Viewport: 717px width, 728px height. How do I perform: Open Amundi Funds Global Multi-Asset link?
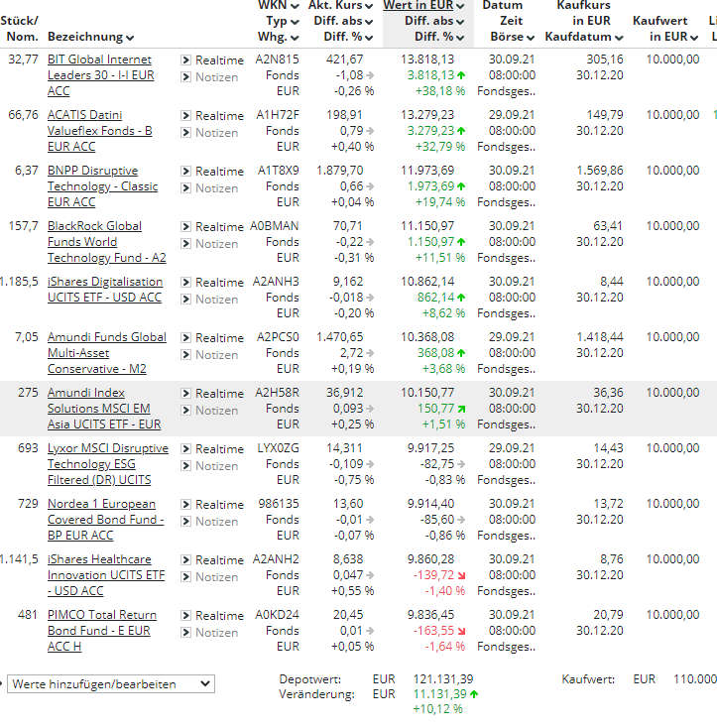[x=107, y=353]
